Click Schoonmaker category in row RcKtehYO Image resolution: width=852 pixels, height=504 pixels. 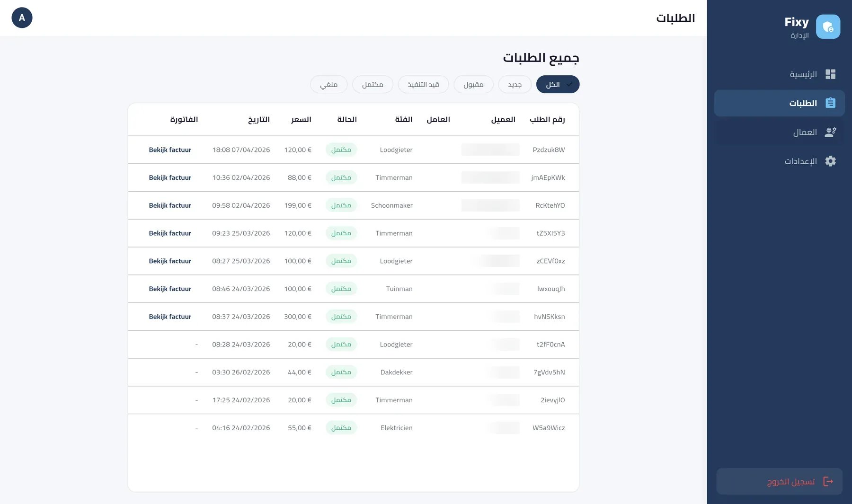(392, 205)
